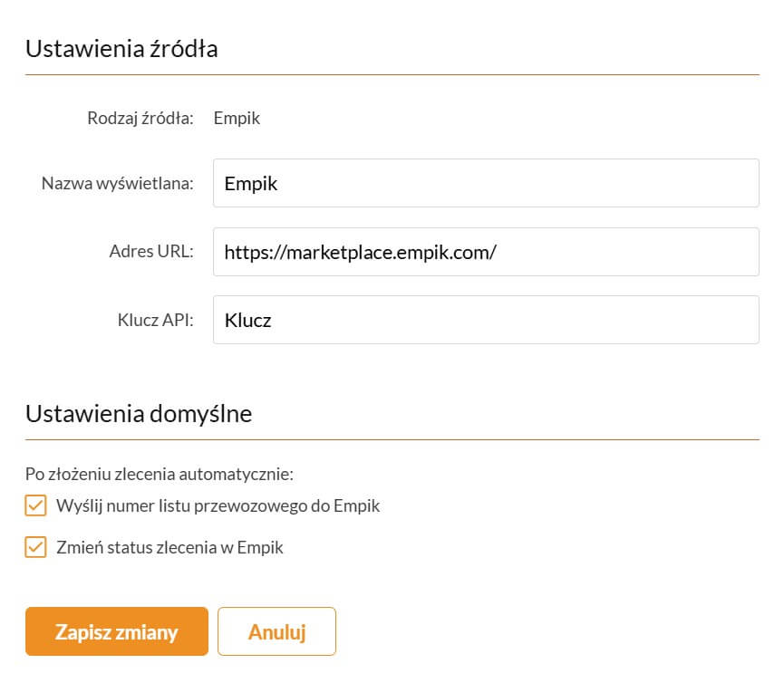784x683 pixels.
Task: Click the 'Ustawienia domyślne' heading
Action: tap(139, 414)
